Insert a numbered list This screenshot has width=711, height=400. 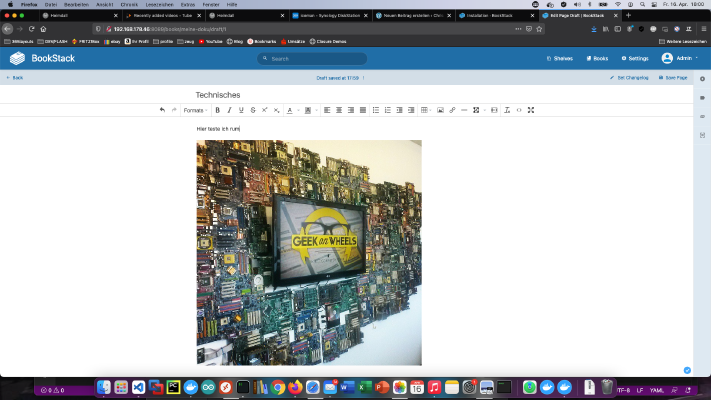click(x=388, y=110)
